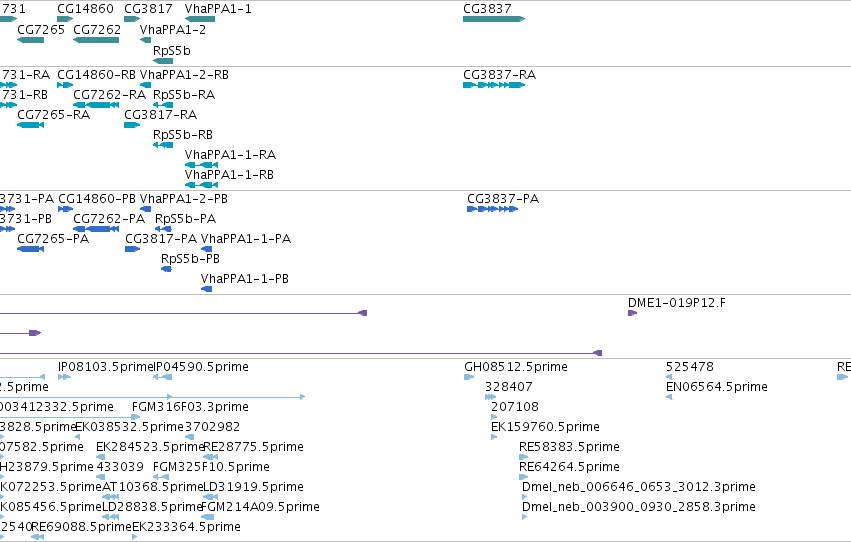Click the CG14860 gene label
The image size is (851, 542).
[x=85, y=9]
